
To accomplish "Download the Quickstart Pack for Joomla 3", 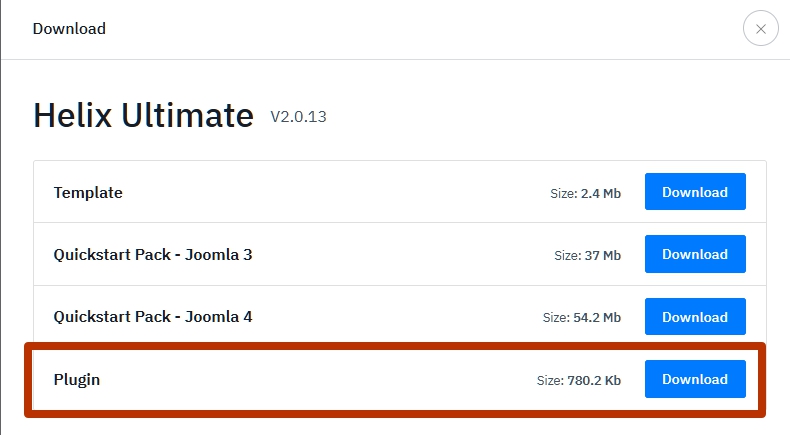I will click(695, 254).
